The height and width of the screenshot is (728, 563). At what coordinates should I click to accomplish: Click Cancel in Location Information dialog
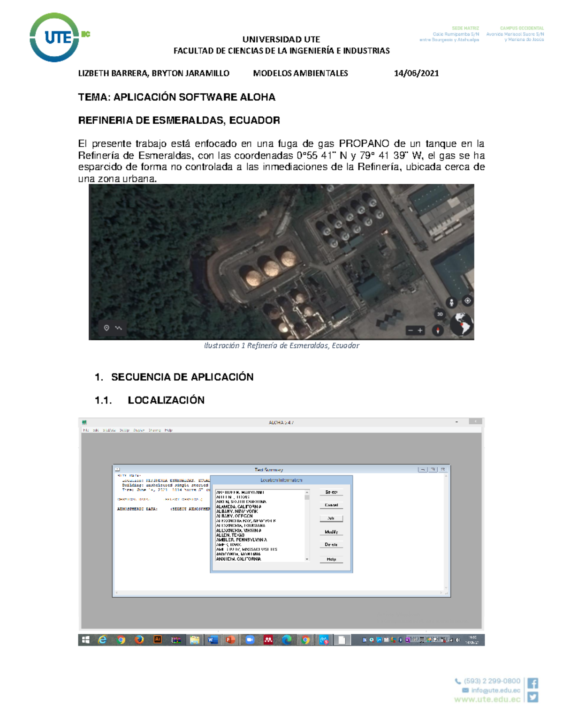[331, 505]
